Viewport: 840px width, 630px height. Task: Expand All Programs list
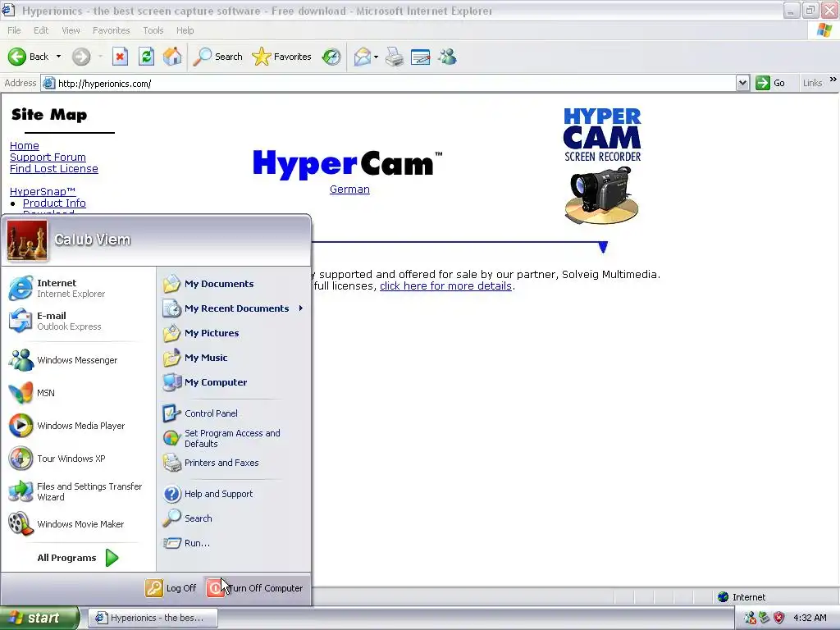pos(78,558)
